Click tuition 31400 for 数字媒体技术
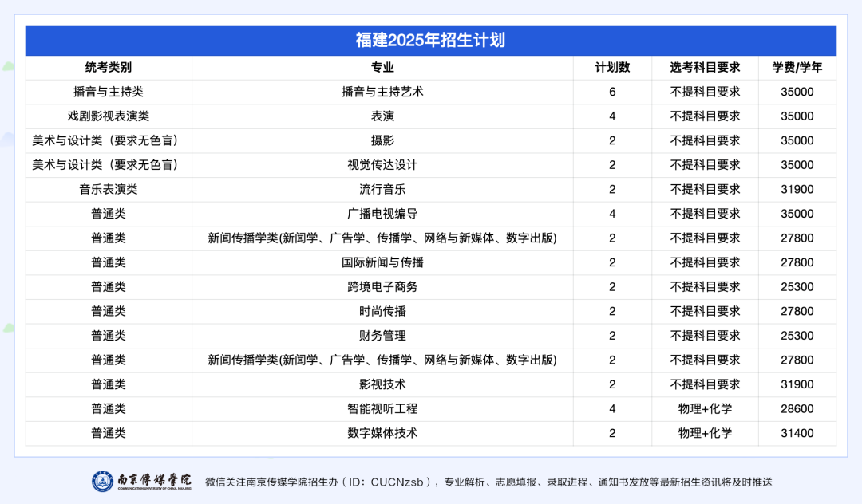862x504 pixels. pos(797,433)
